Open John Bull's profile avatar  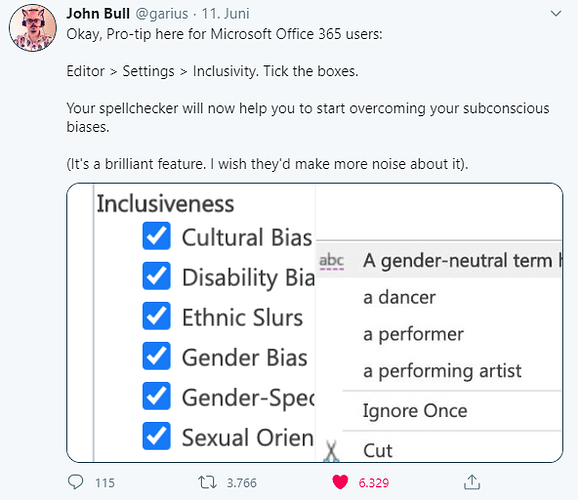point(33,28)
